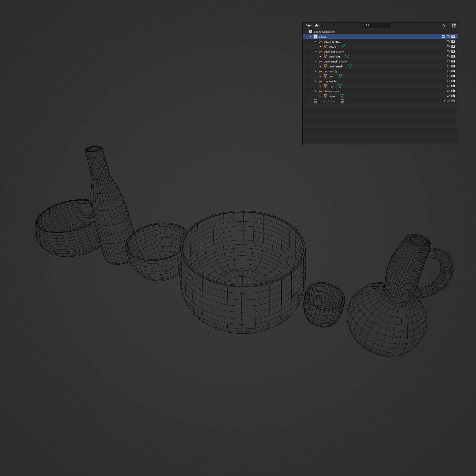Expand the dishes_scene collection

[x=310, y=101]
